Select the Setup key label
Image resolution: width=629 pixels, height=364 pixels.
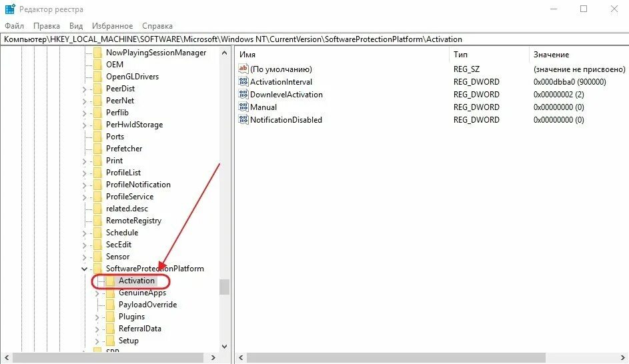(128, 341)
